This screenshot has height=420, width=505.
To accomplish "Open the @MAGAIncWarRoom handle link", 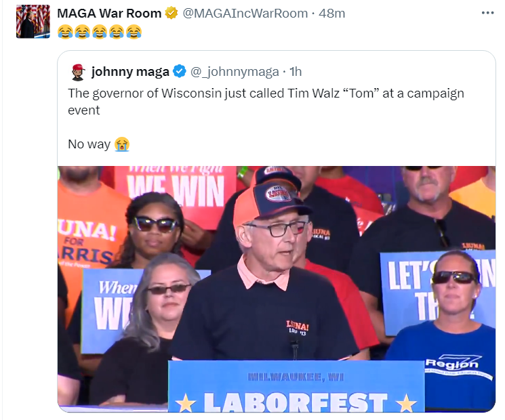I will pos(245,13).
